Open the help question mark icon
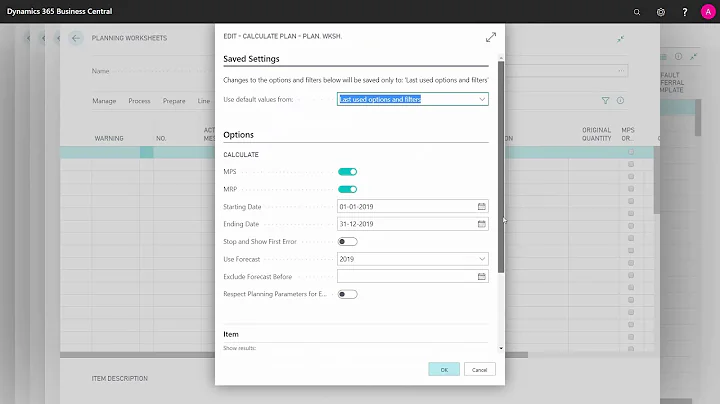720x404 pixels. (x=685, y=12)
